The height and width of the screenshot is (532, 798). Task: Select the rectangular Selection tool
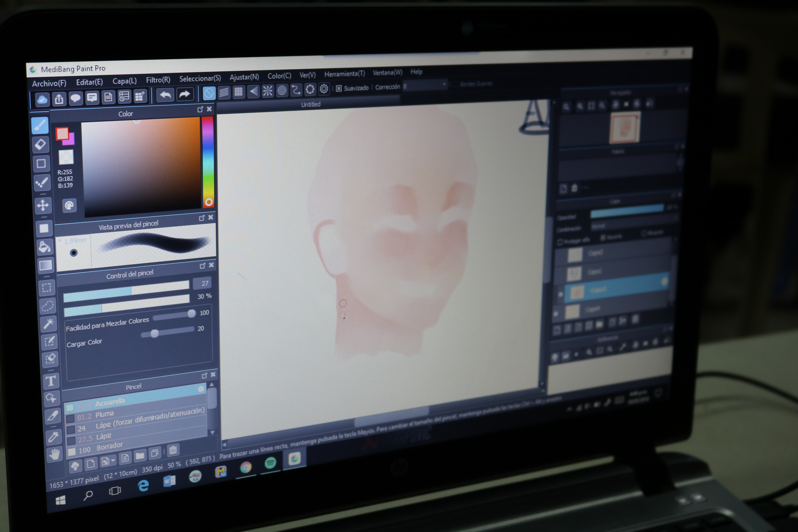click(47, 288)
